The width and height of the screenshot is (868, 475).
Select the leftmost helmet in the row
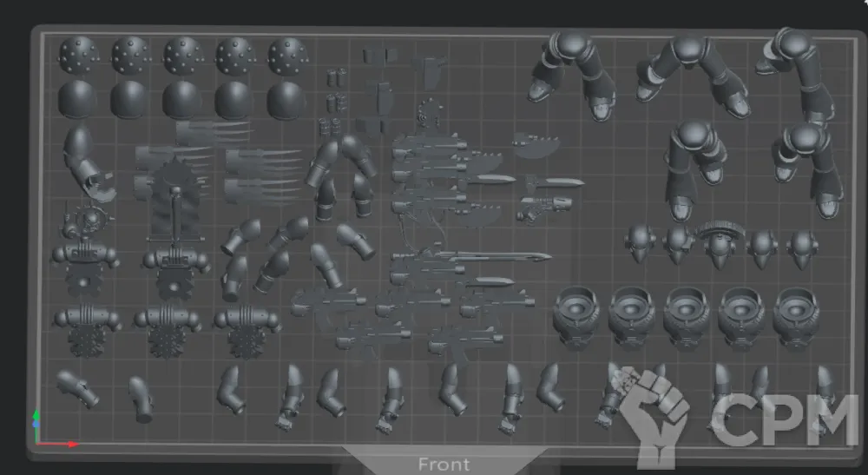(641, 243)
